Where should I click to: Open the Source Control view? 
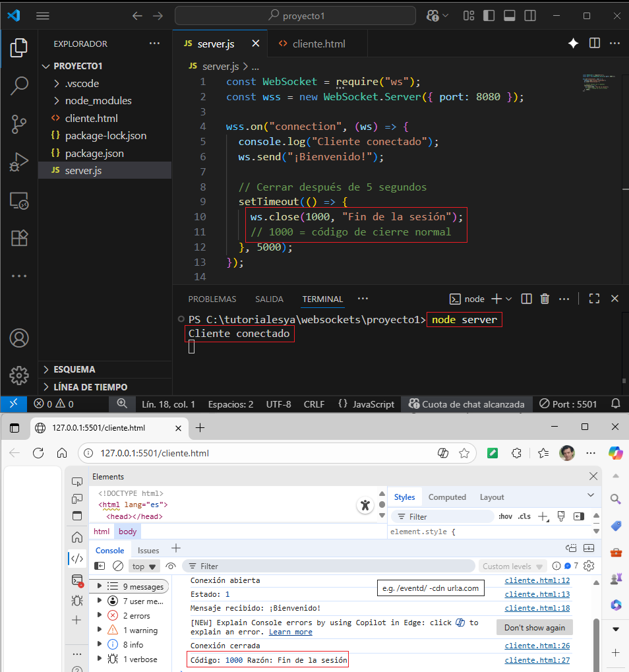tap(18, 124)
